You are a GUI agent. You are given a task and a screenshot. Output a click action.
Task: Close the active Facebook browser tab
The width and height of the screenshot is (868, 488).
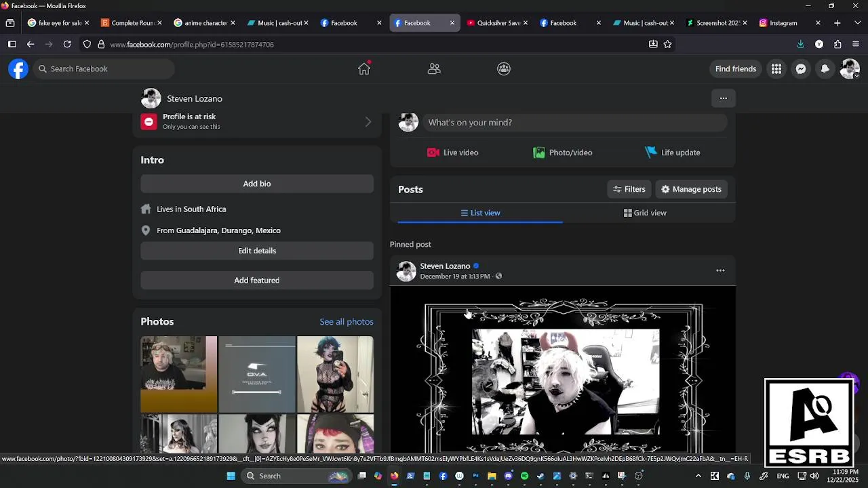452,23
